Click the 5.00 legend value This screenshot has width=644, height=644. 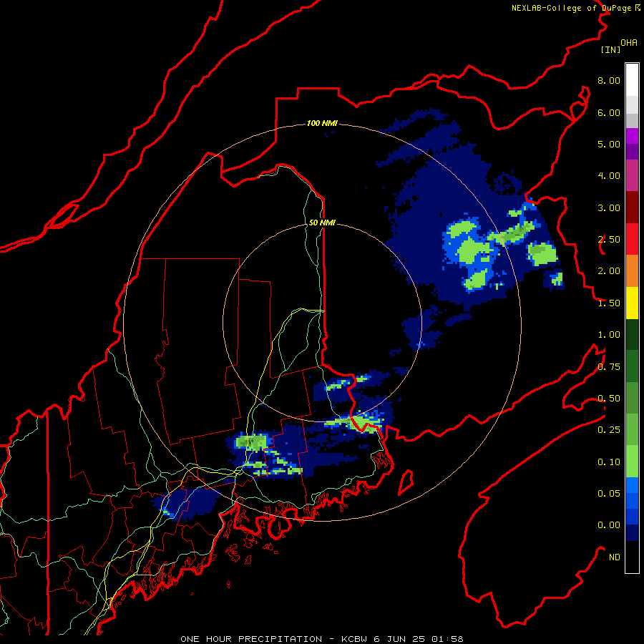609,144
